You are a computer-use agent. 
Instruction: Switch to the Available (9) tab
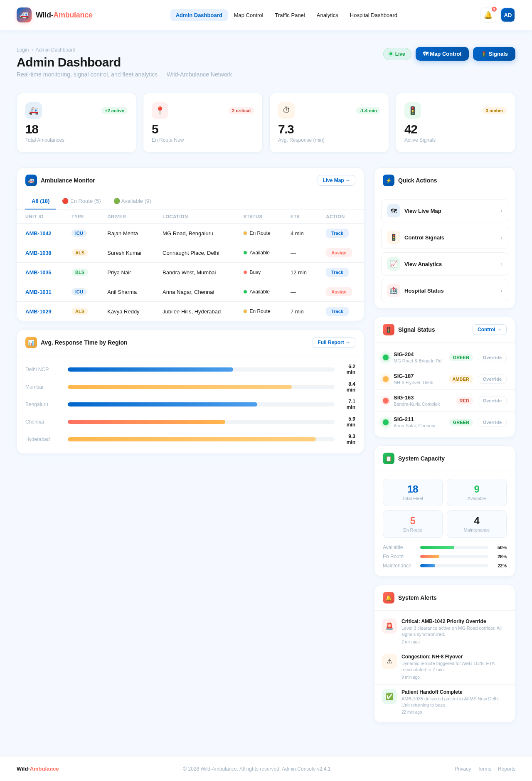pyautogui.click(x=132, y=201)
